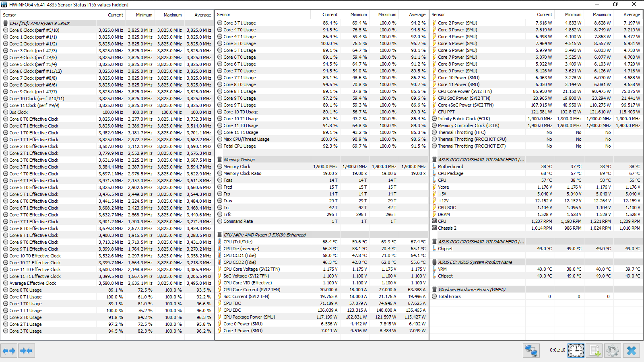Select the Core 11 T1 Effective Clock row
644x362 pixels.
(x=107, y=276)
